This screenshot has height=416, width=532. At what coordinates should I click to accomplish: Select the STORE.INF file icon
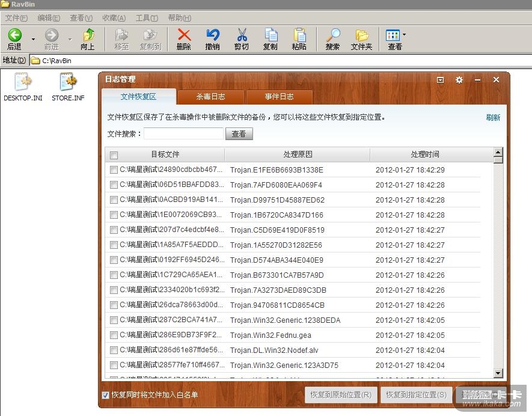pyautogui.click(x=68, y=82)
